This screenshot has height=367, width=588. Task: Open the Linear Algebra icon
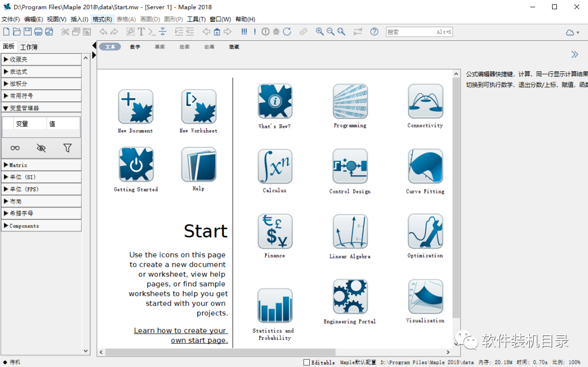tap(350, 231)
